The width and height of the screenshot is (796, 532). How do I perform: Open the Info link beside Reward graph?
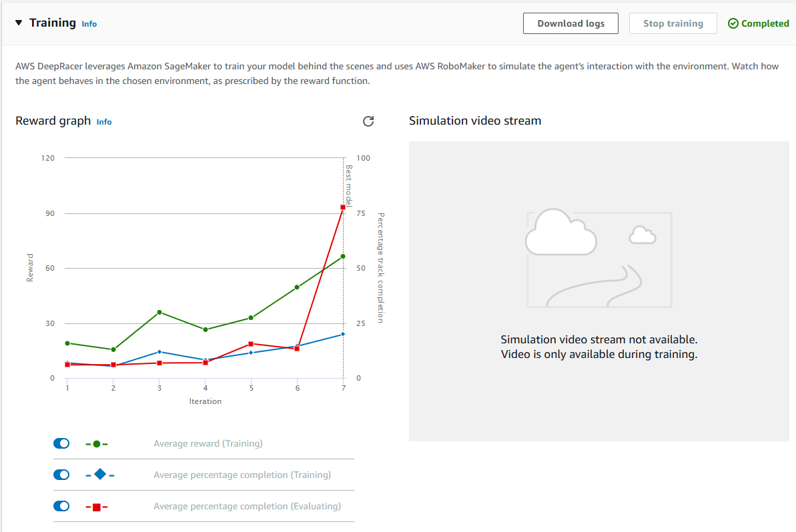tap(104, 122)
